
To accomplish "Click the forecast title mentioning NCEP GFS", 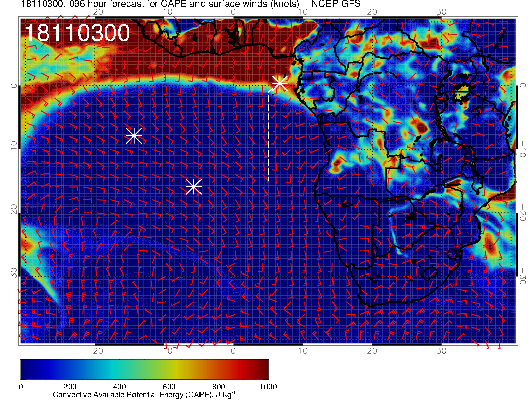I will click(x=190, y=4).
